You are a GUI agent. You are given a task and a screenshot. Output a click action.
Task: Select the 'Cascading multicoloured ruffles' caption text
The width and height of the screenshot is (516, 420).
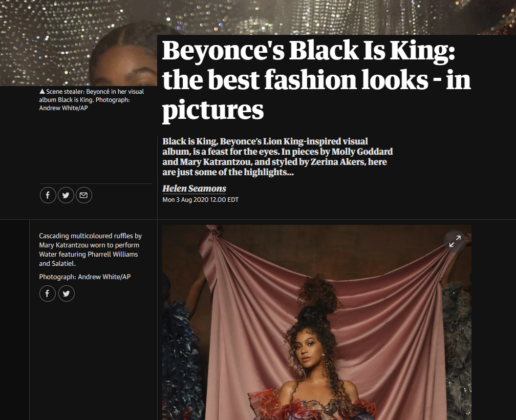click(x=90, y=249)
